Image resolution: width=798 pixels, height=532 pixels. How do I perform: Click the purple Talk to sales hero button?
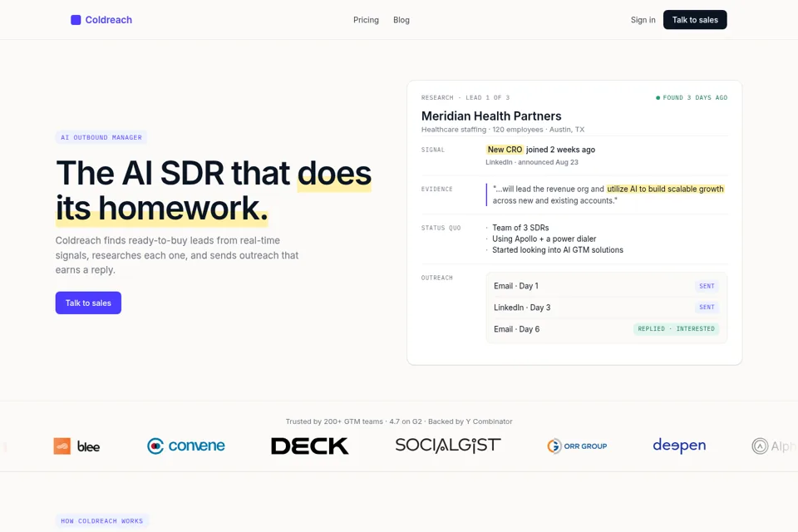pyautogui.click(x=88, y=303)
